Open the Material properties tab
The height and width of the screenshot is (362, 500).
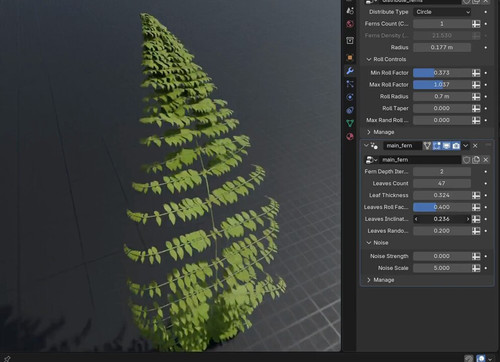[350, 136]
